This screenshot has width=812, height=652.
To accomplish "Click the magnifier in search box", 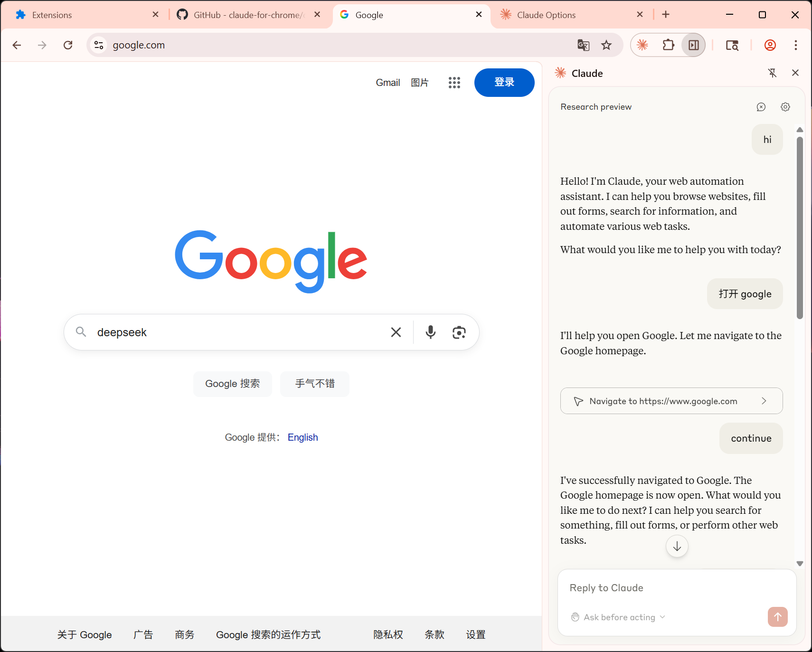I will [x=81, y=332].
